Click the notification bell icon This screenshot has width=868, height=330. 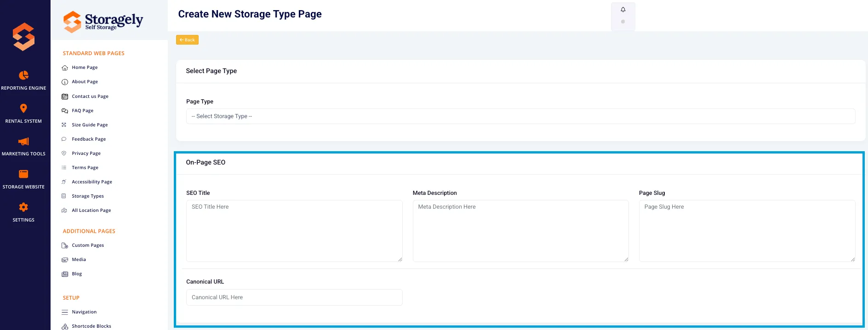623,10
